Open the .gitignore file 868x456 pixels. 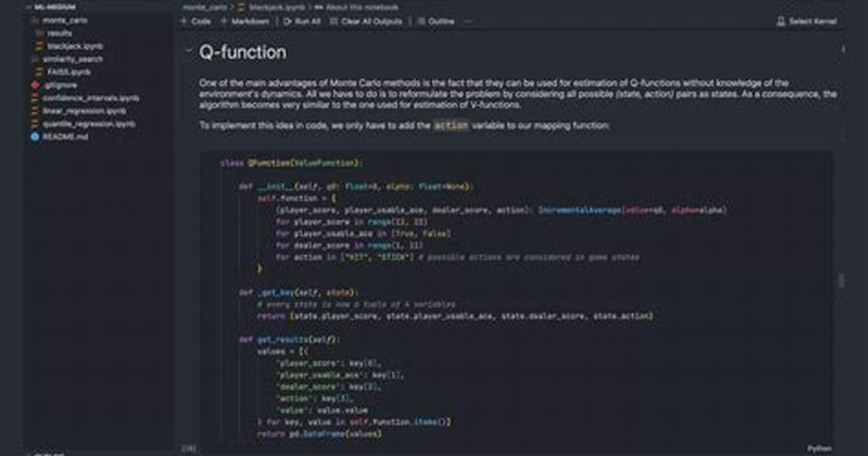pos(54,86)
